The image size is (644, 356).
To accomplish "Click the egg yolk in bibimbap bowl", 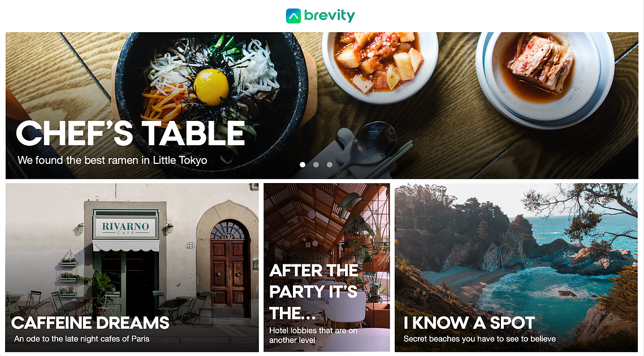I will (211, 87).
